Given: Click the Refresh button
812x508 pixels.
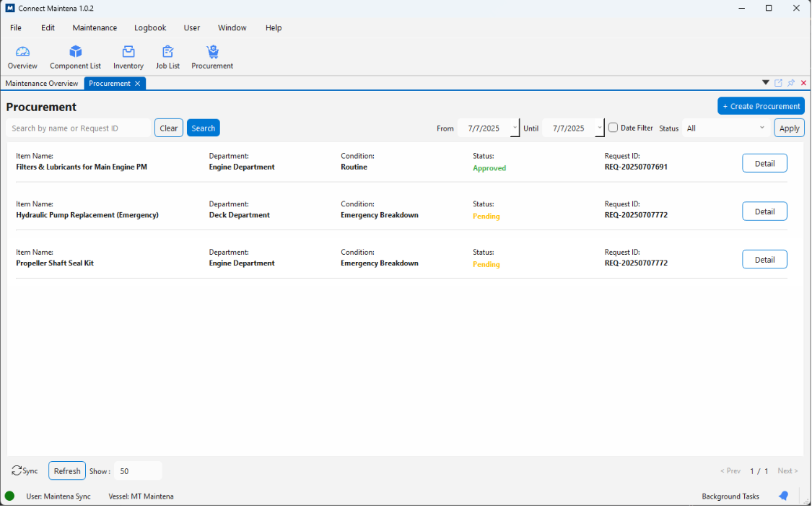Looking at the screenshot, I should point(67,470).
